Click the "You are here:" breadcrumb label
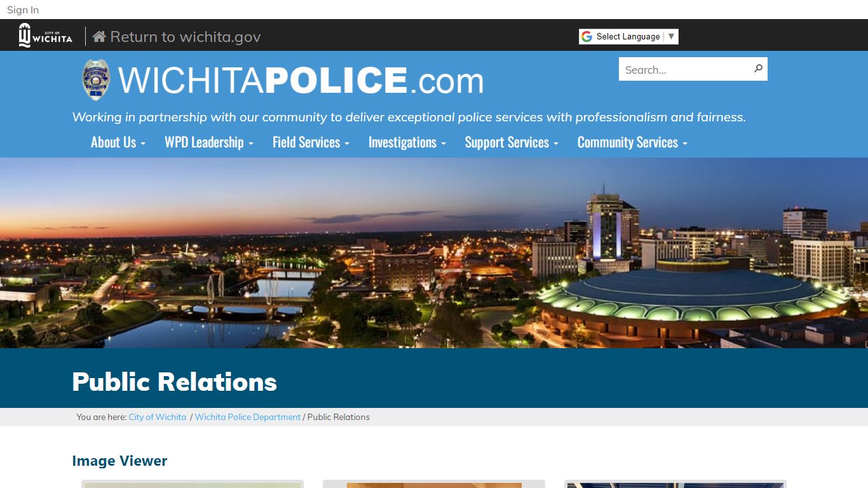 click(102, 417)
